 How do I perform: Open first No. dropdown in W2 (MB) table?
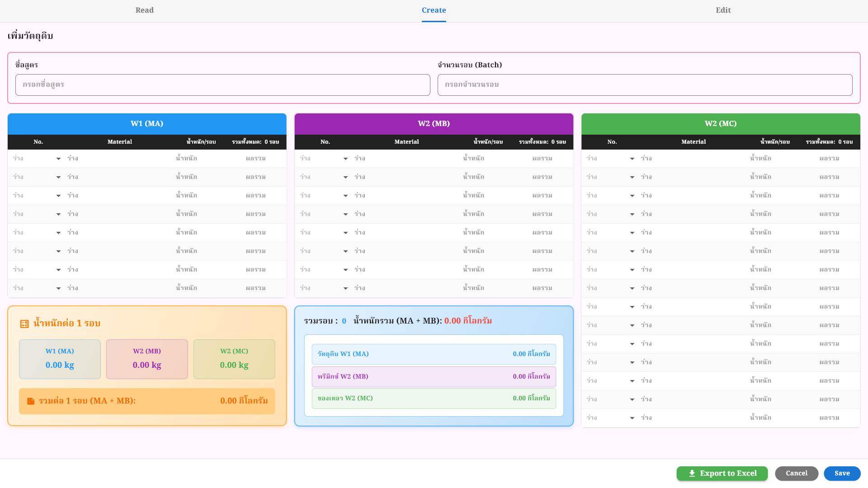tap(345, 159)
